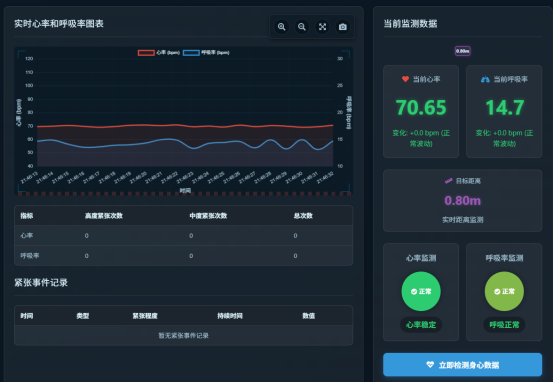
Task: Click the 暂无紧张事件记录 empty message
Action: 183,336
